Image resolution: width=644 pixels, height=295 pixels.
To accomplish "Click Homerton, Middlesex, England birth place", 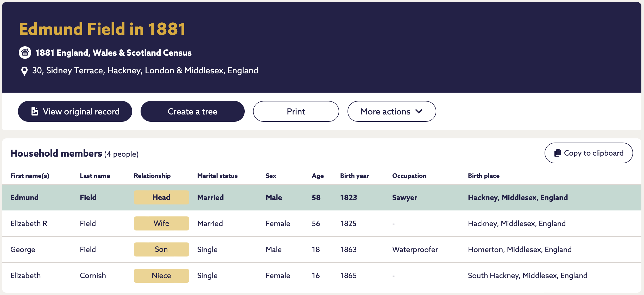I will [x=520, y=249].
